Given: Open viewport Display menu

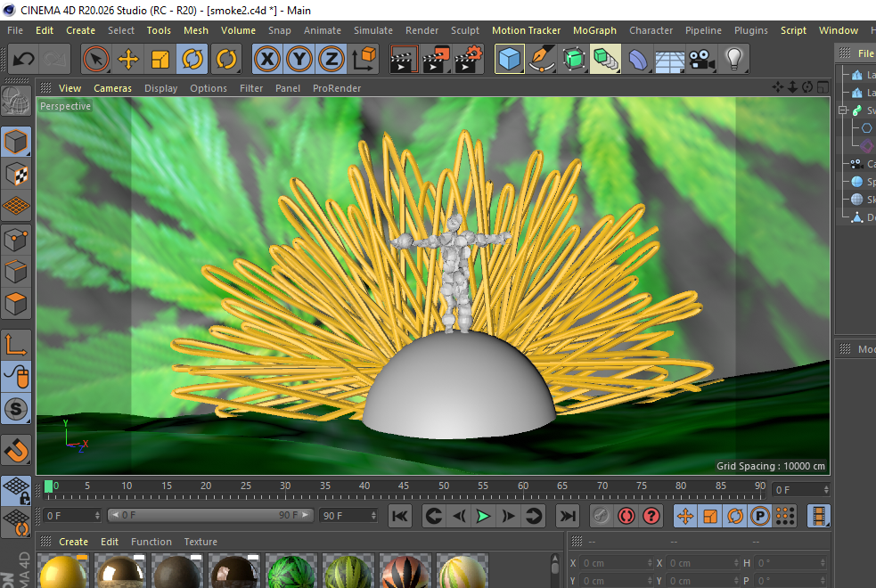Looking at the screenshot, I should pyautogui.click(x=161, y=88).
